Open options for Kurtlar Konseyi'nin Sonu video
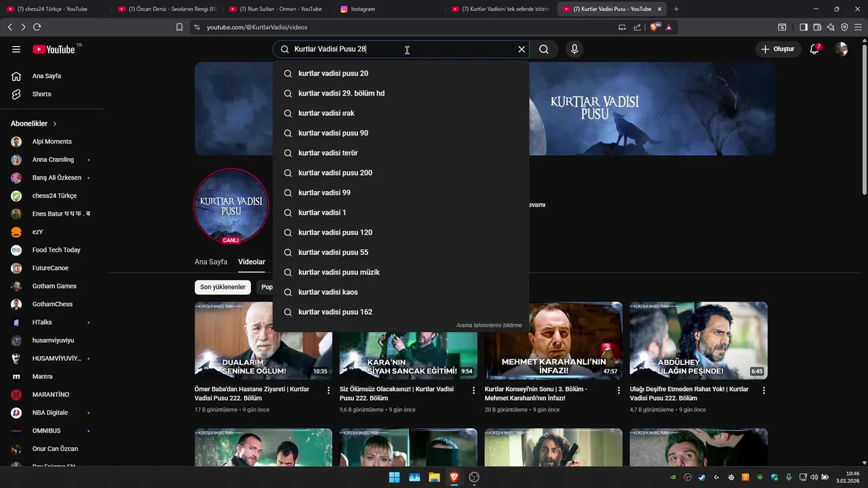 (619, 390)
